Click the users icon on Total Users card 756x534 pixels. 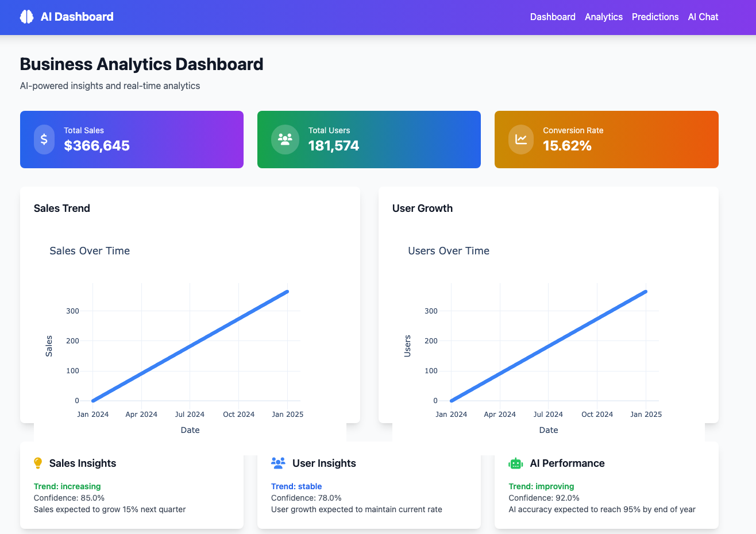click(x=284, y=140)
